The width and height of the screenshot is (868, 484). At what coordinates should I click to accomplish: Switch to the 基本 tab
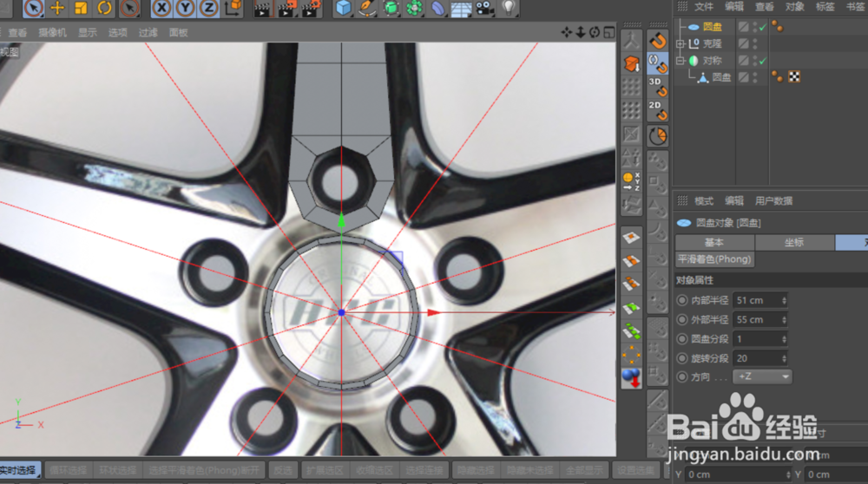714,242
